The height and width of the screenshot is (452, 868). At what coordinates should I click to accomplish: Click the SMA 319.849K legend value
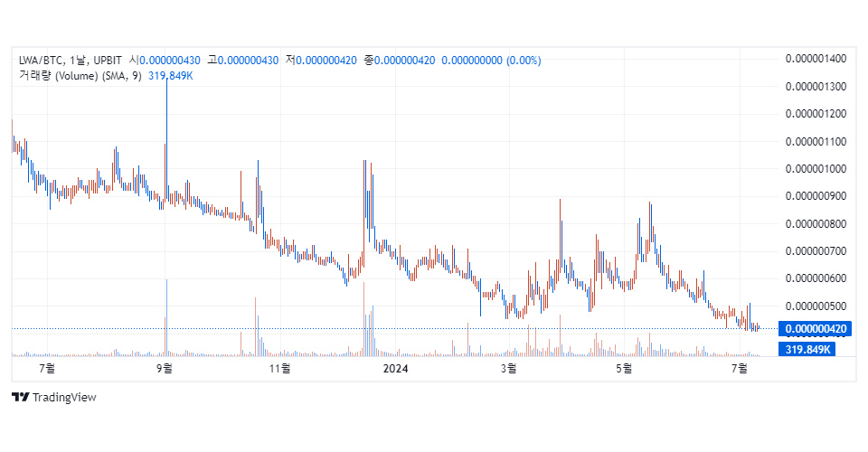[170, 76]
